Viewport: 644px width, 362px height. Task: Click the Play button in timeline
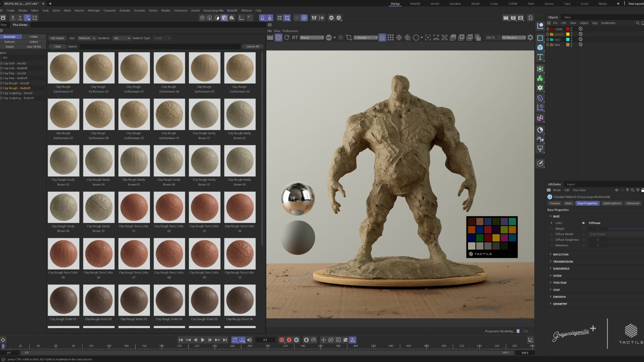(x=203, y=340)
